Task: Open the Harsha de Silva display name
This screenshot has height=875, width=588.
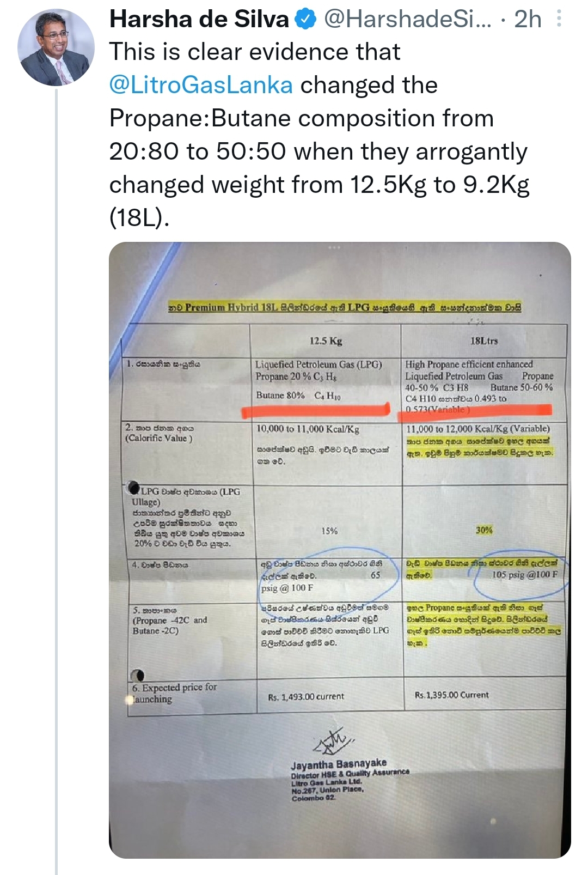Action: (x=199, y=20)
